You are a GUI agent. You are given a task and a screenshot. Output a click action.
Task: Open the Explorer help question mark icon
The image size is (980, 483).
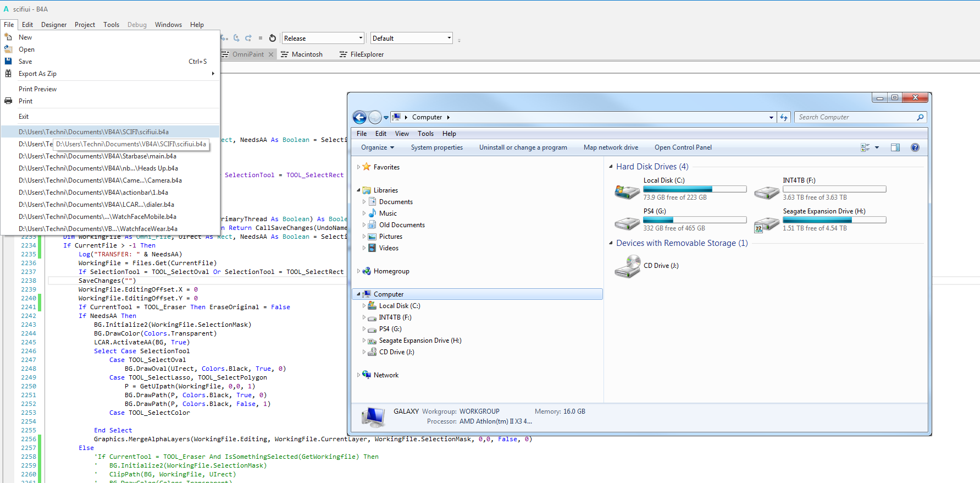(915, 147)
